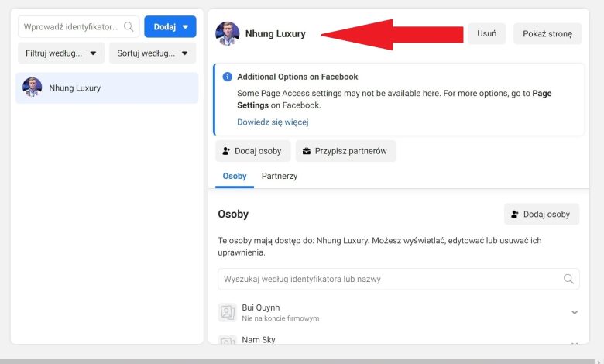The height and width of the screenshot is (364, 604).
Task: Click the Przypisz partnerów button
Action: coord(346,151)
